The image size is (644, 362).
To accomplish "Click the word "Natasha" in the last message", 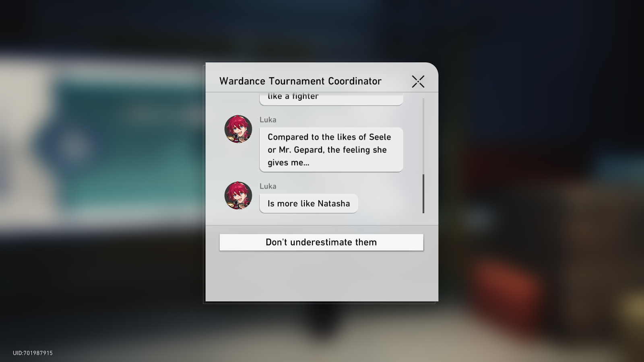I will pyautogui.click(x=334, y=204).
